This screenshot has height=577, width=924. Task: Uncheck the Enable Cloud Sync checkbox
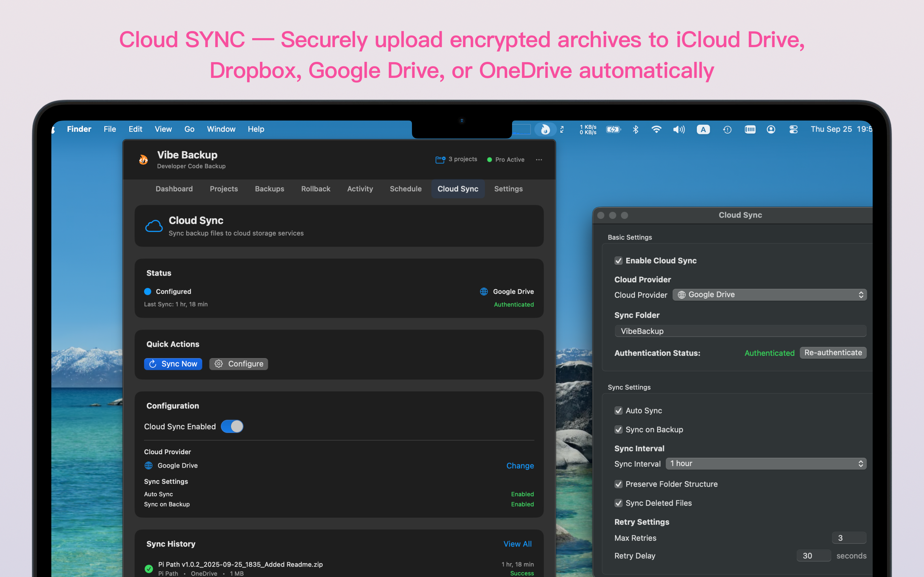pyautogui.click(x=619, y=261)
